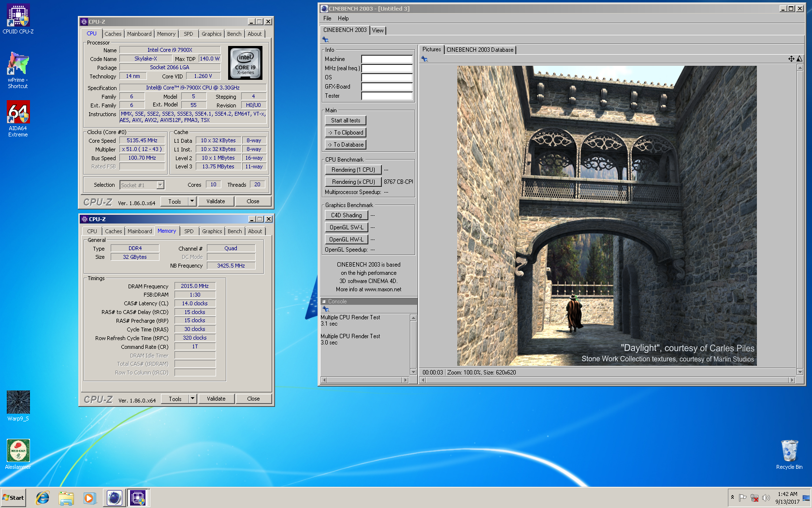Switch to CPU-Z via its taskbar icon
The height and width of the screenshot is (508, 812).
[x=138, y=497]
